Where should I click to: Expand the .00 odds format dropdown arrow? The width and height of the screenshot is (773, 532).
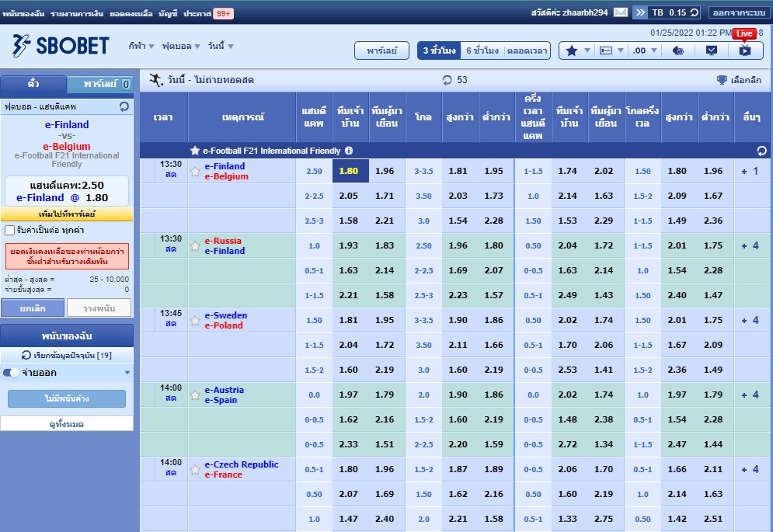(653, 50)
